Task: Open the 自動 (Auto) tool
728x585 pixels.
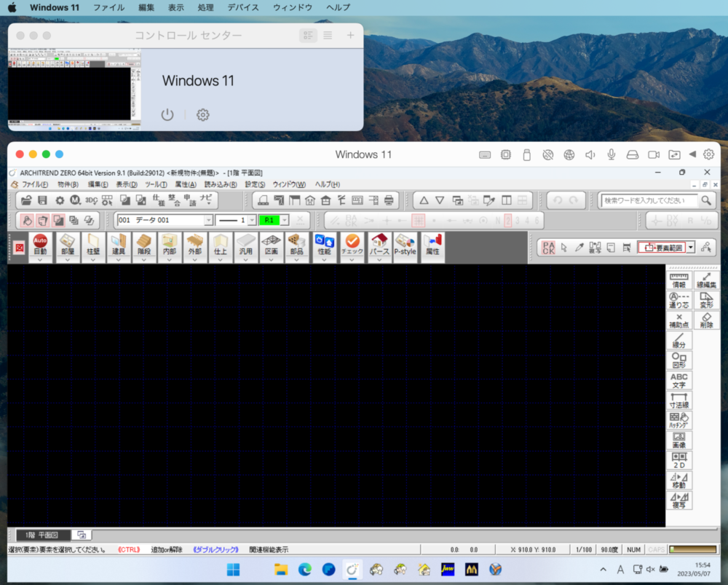Action: click(x=40, y=244)
